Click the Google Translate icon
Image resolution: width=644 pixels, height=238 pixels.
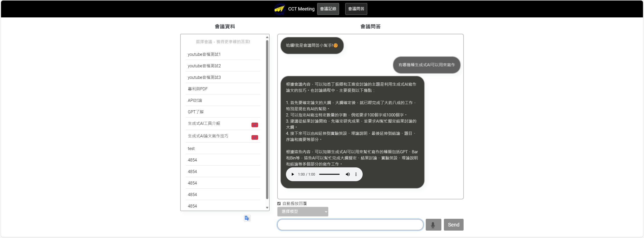(247, 218)
